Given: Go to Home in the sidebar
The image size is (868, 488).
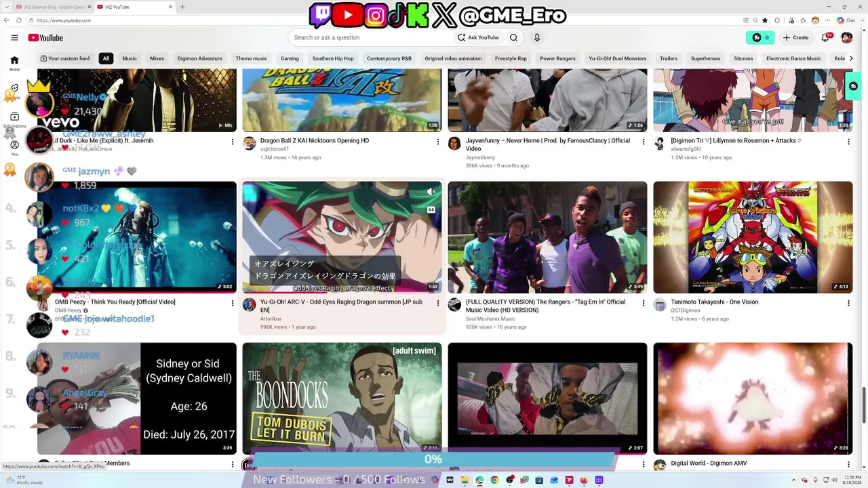Looking at the screenshot, I should click(14, 63).
